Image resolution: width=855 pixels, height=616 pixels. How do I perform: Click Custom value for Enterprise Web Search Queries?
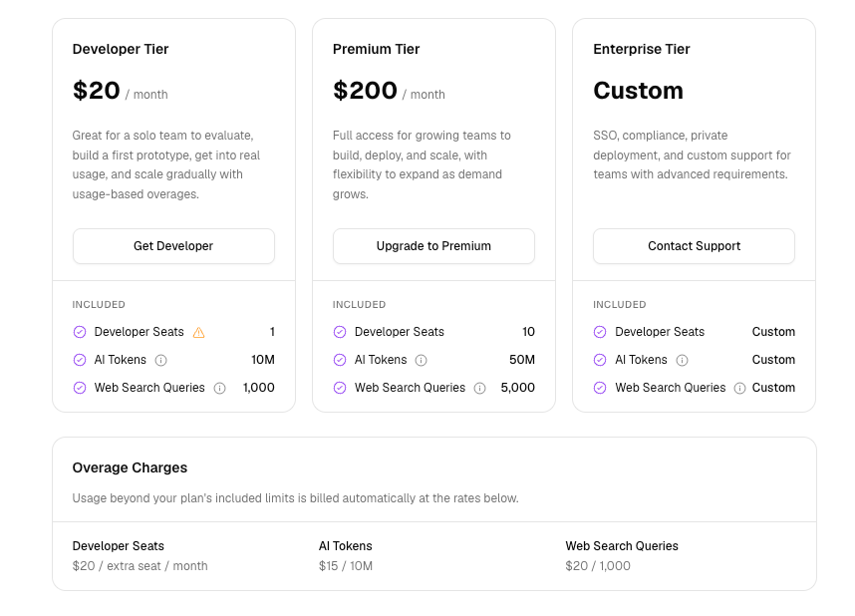773,388
